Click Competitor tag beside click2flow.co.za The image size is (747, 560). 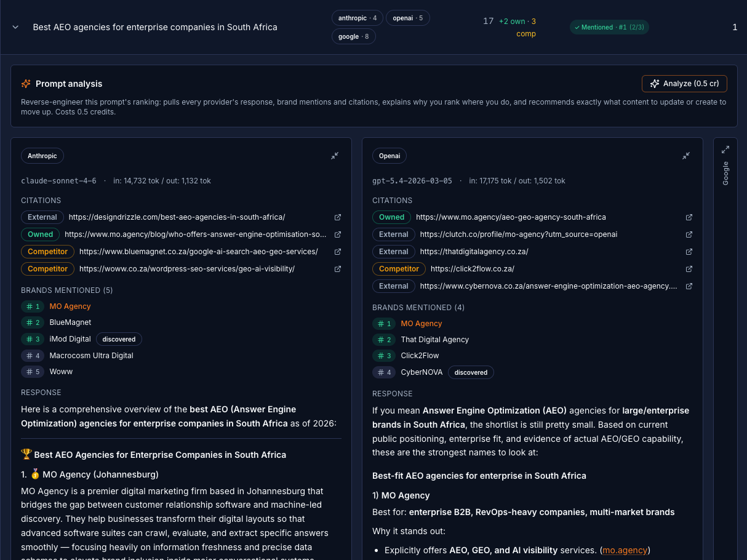tap(399, 269)
